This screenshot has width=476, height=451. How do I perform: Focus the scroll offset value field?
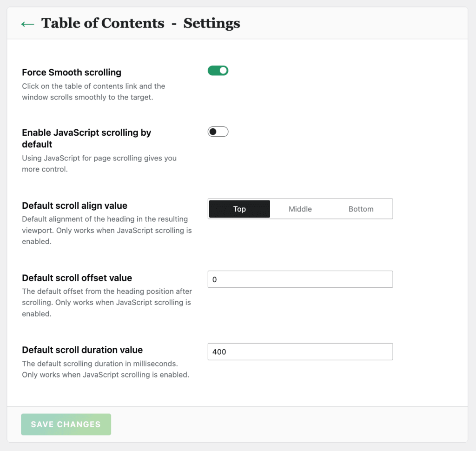click(x=300, y=279)
